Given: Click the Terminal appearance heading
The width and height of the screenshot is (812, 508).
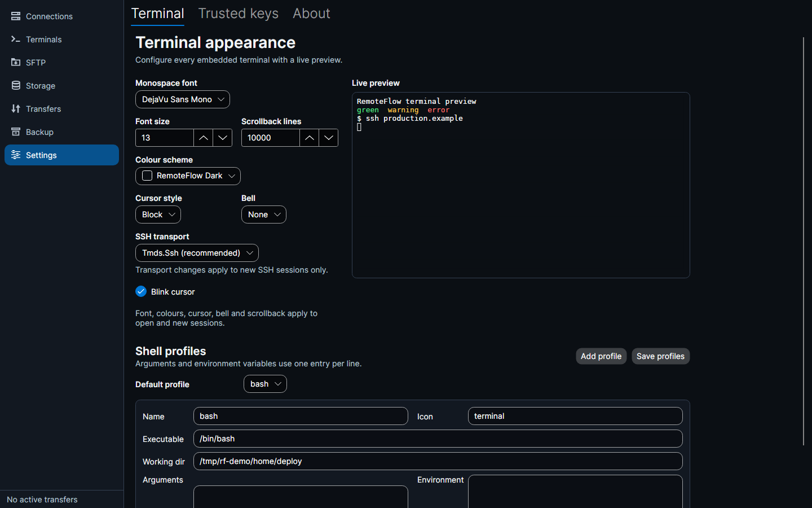Looking at the screenshot, I should click(x=215, y=42).
